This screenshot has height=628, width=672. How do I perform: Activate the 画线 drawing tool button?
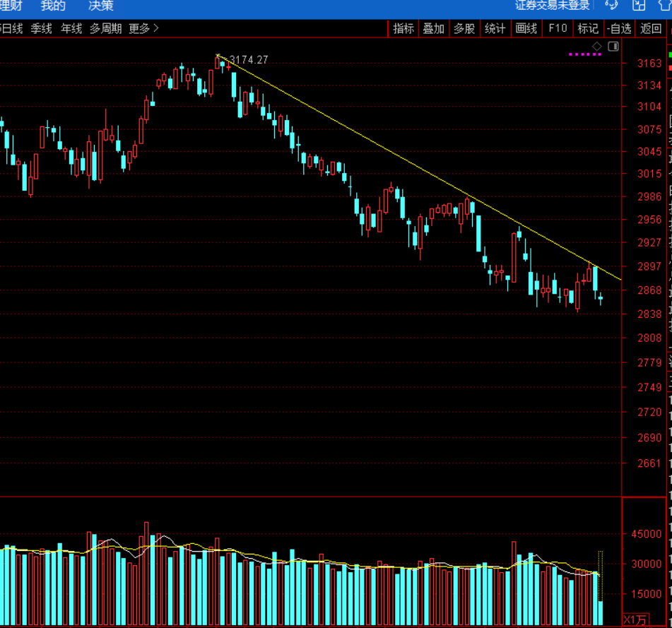(x=526, y=29)
